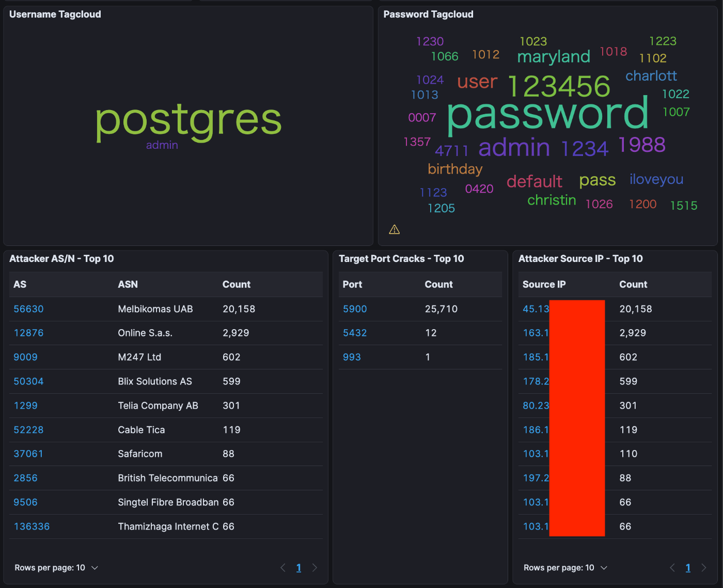
Task: Click the Username Tagcloud panel title
Action: click(55, 14)
